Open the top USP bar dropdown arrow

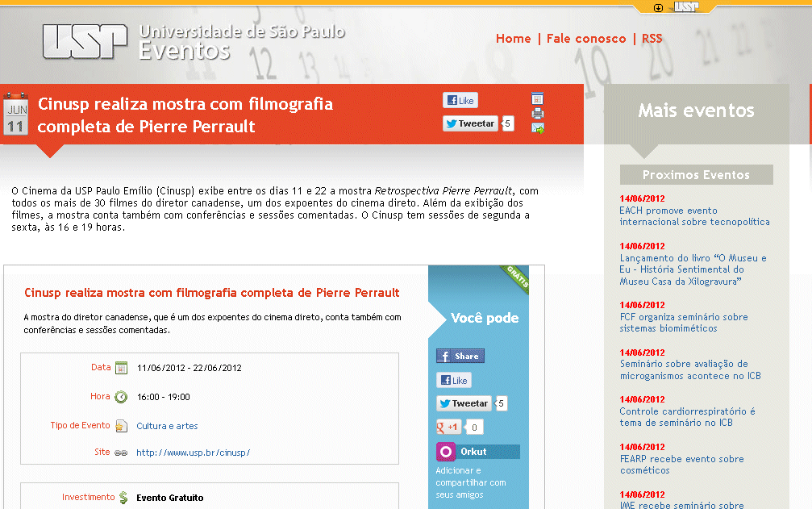[658, 8]
